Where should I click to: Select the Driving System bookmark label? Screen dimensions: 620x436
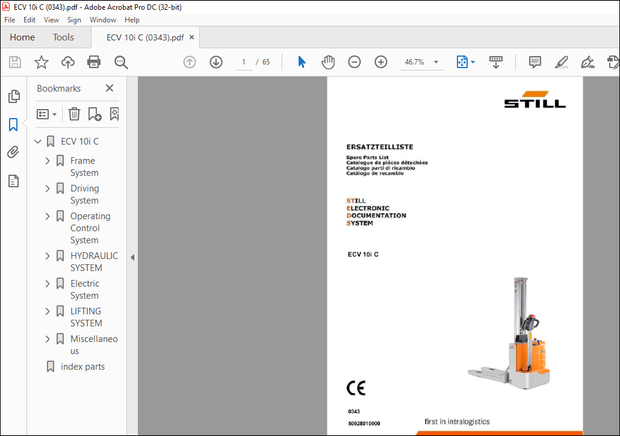pyautogui.click(x=85, y=194)
